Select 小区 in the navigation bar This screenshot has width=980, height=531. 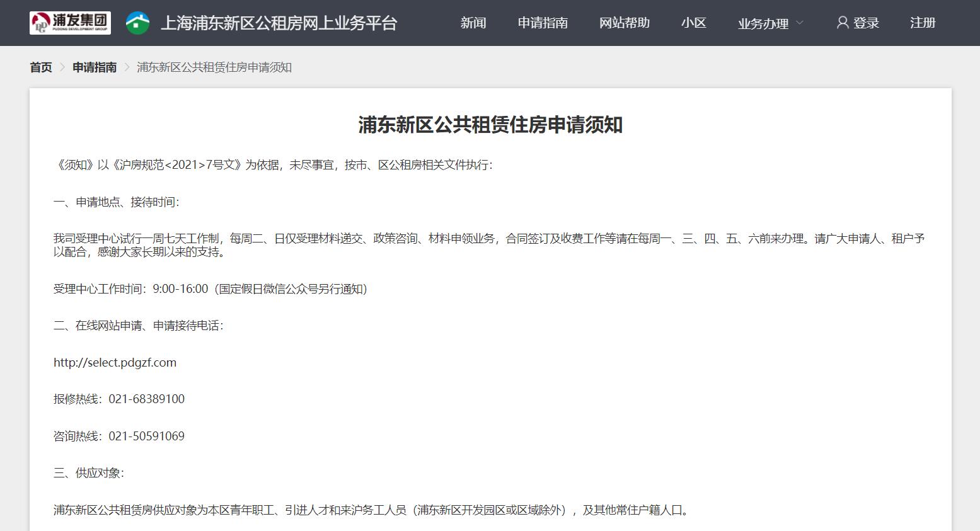click(x=693, y=23)
